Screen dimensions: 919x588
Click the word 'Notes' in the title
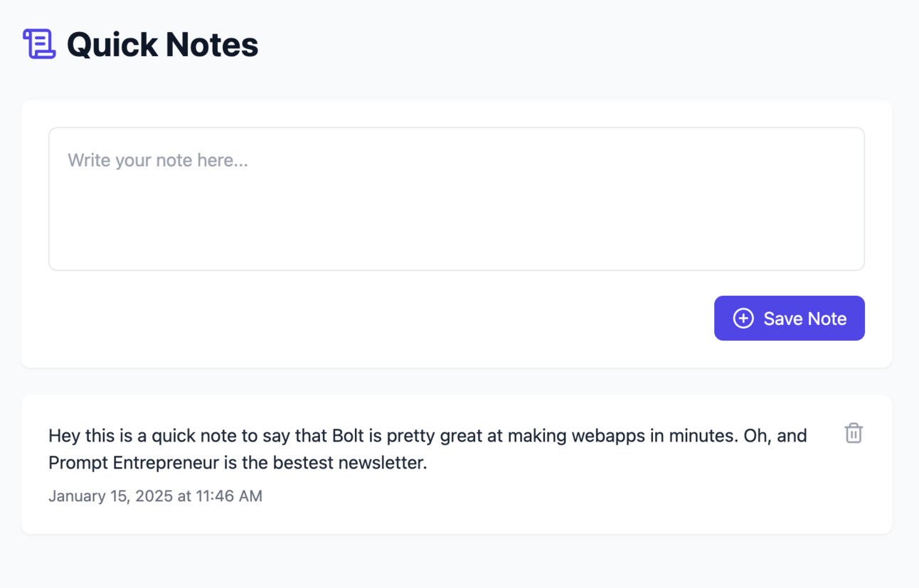(x=211, y=45)
